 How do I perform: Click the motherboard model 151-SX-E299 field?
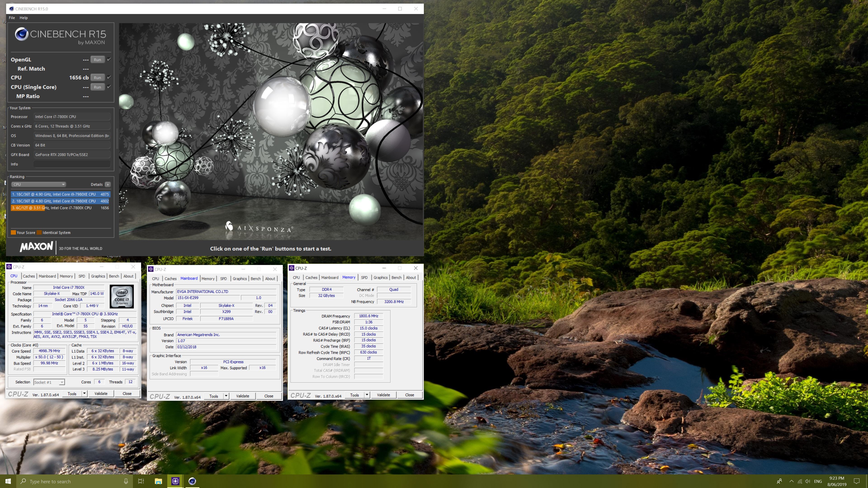coord(208,298)
